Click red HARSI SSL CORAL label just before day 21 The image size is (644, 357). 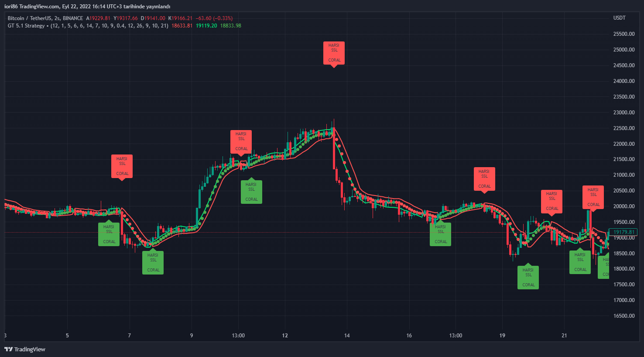pyautogui.click(x=552, y=201)
